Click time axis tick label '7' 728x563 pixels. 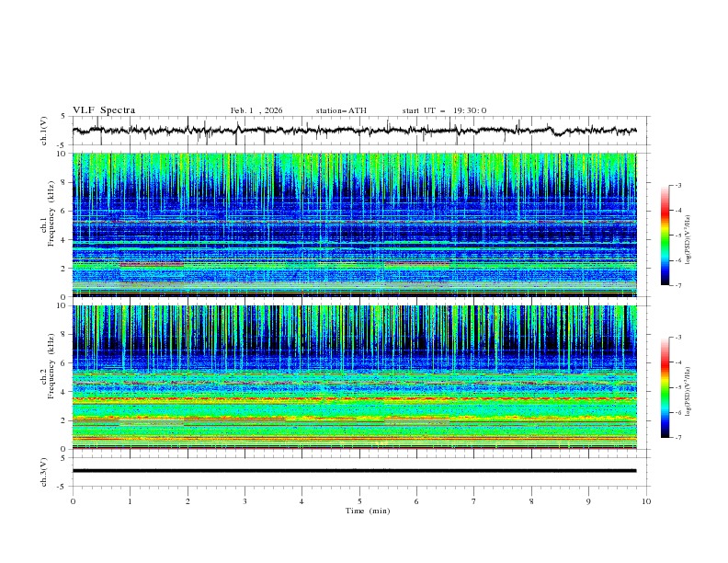pos(474,501)
